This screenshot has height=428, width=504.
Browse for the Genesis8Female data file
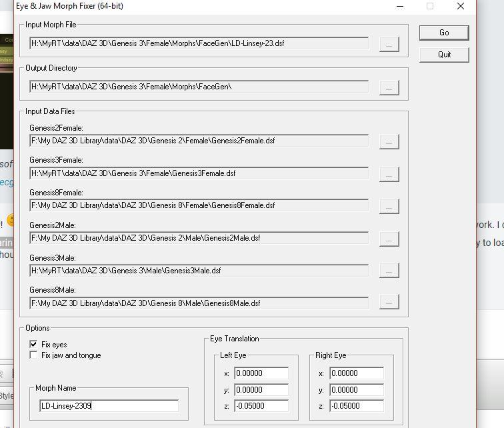click(389, 206)
